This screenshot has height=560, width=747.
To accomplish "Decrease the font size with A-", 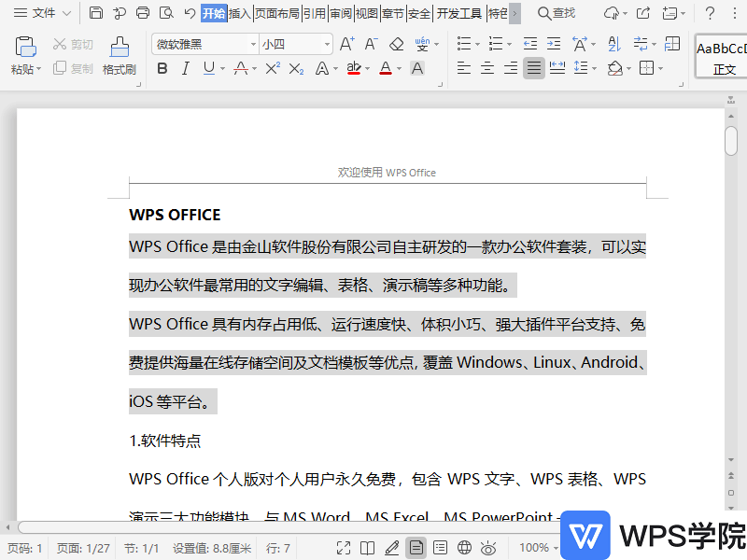I will coord(371,44).
